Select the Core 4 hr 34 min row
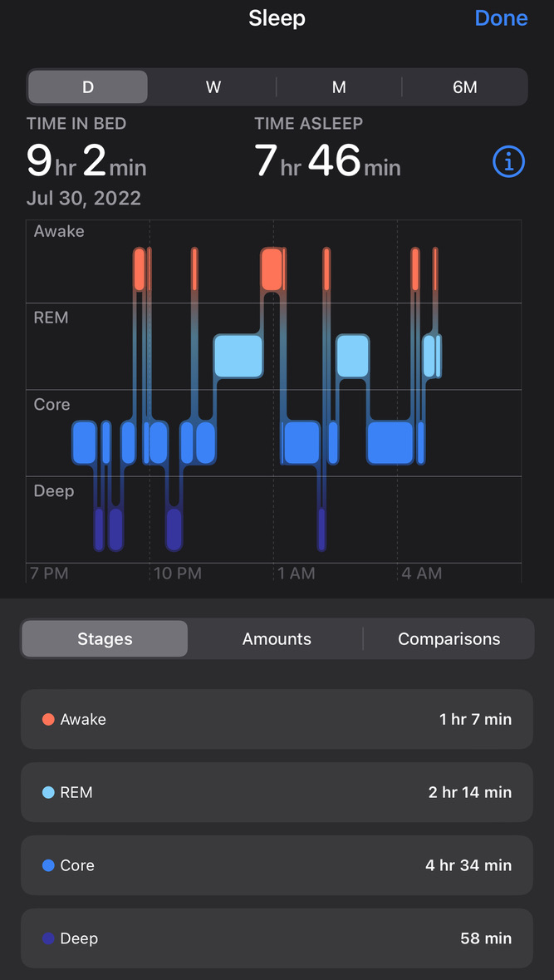This screenshot has height=980, width=554. pyautogui.click(x=277, y=865)
